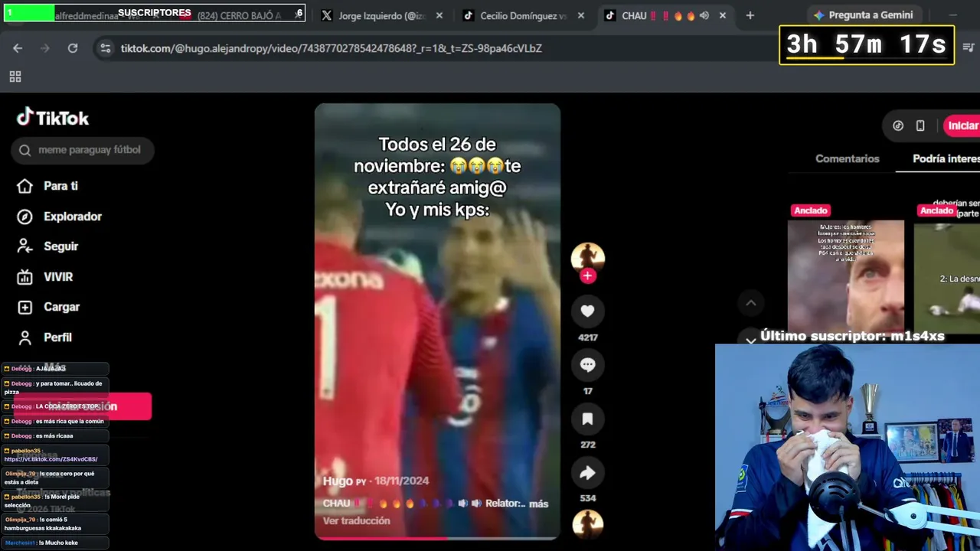
Task: Open the comments bubble with 17 comments
Action: pyautogui.click(x=587, y=365)
